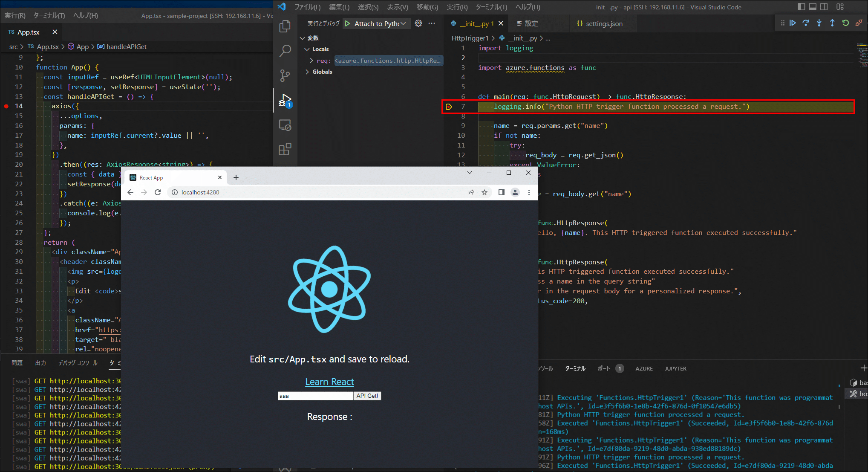Select the bash terminal entry

click(x=857, y=382)
